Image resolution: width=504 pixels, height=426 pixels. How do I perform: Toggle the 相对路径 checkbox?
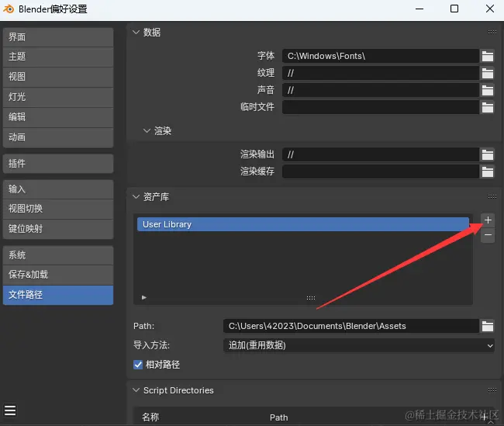[138, 365]
